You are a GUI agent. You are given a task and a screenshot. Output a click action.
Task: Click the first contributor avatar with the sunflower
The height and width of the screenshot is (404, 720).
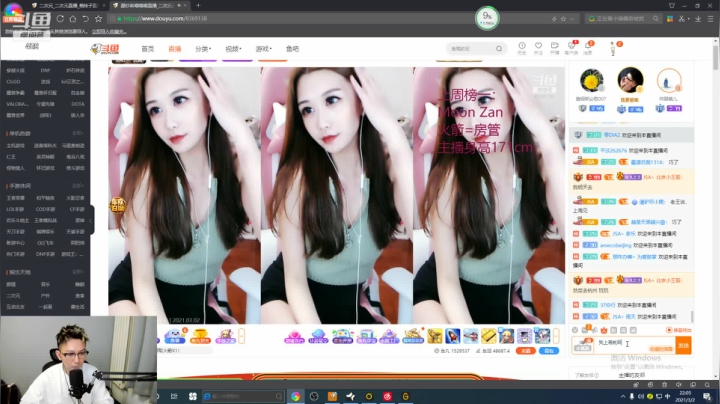591,81
